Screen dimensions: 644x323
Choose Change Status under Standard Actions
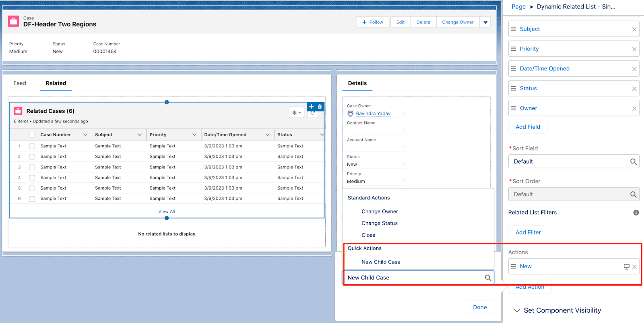tap(380, 223)
